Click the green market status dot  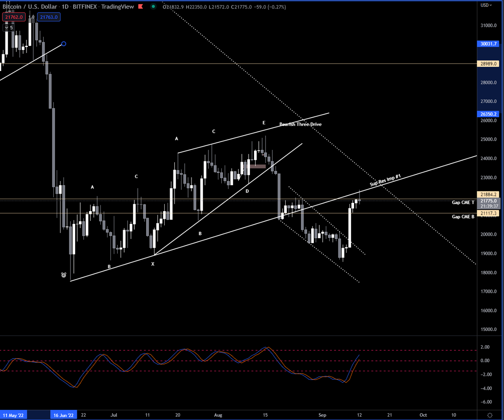tap(154, 6)
